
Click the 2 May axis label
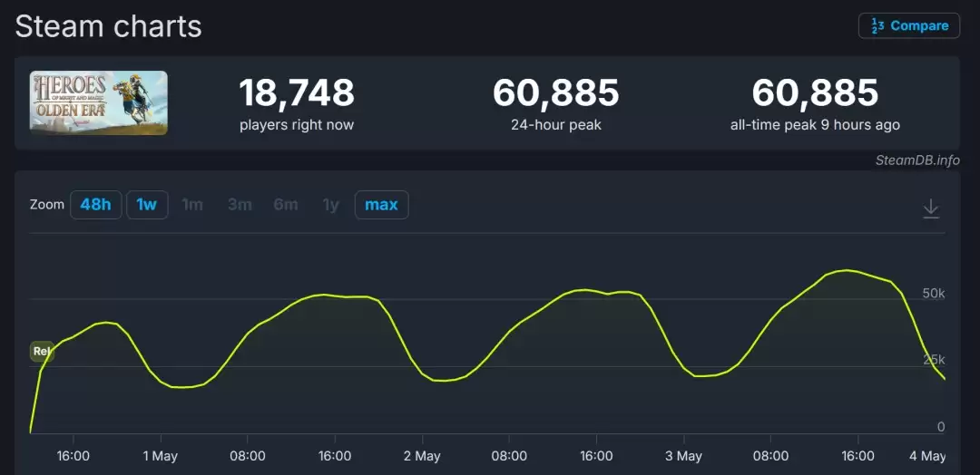coord(423,456)
